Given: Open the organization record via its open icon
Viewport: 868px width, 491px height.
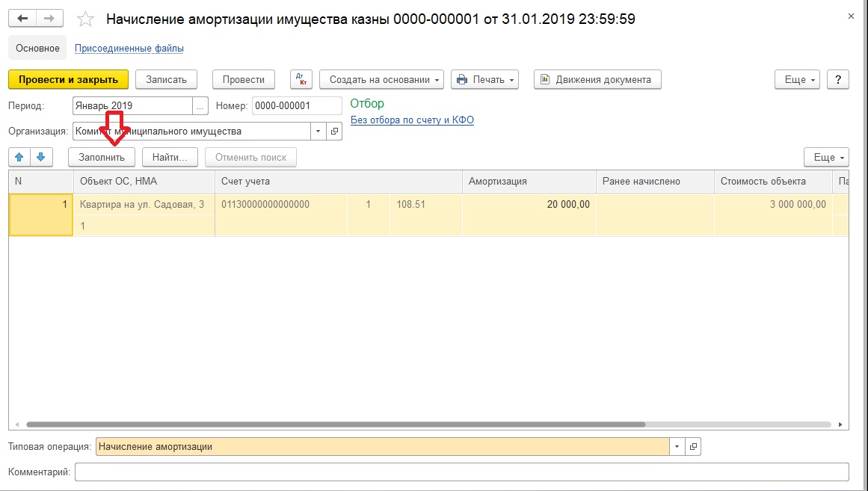Looking at the screenshot, I should point(334,132).
